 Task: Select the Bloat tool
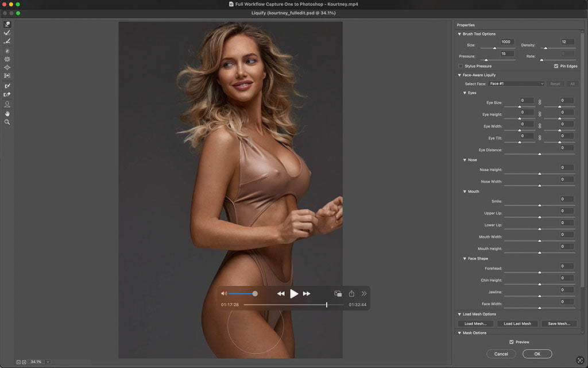[7, 67]
